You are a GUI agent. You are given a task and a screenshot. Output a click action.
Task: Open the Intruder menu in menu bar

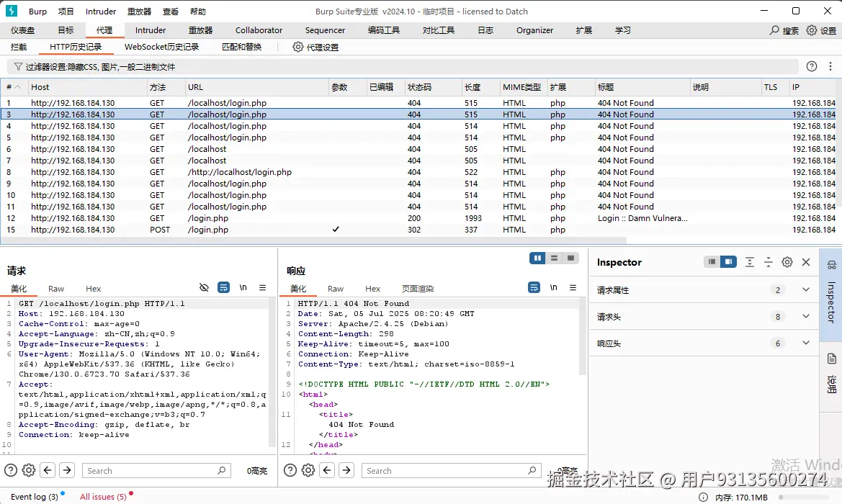(x=101, y=12)
